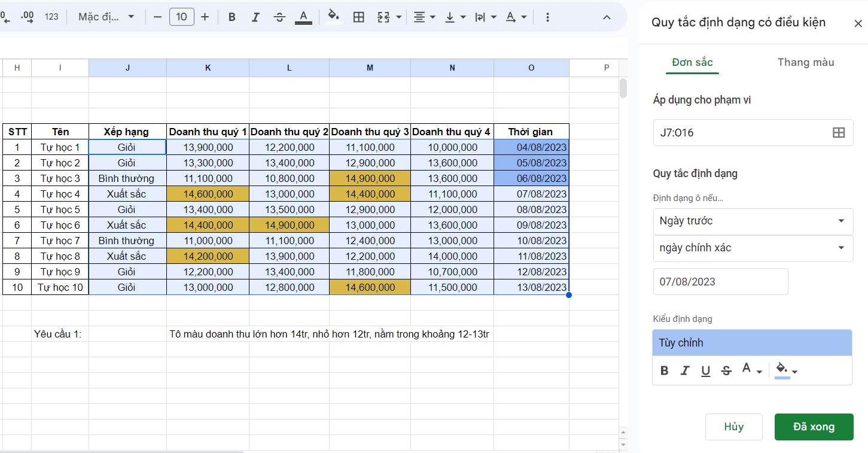Viewport: 868px width, 453px height.
Task: Open the font dropdown 'Mặc đị...'
Action: pos(106,17)
